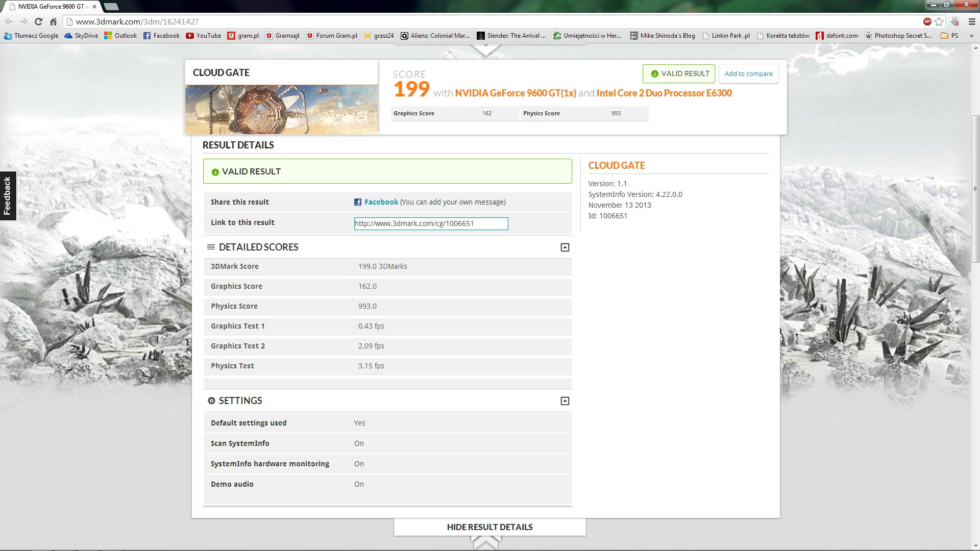Click the browser reload icon
The image size is (980, 551).
tap(38, 21)
